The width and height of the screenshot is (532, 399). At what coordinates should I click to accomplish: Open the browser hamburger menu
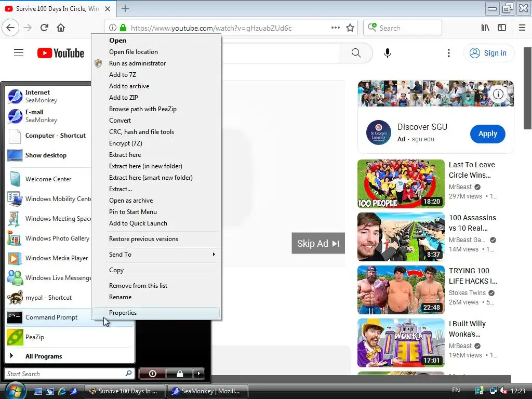tap(522, 28)
